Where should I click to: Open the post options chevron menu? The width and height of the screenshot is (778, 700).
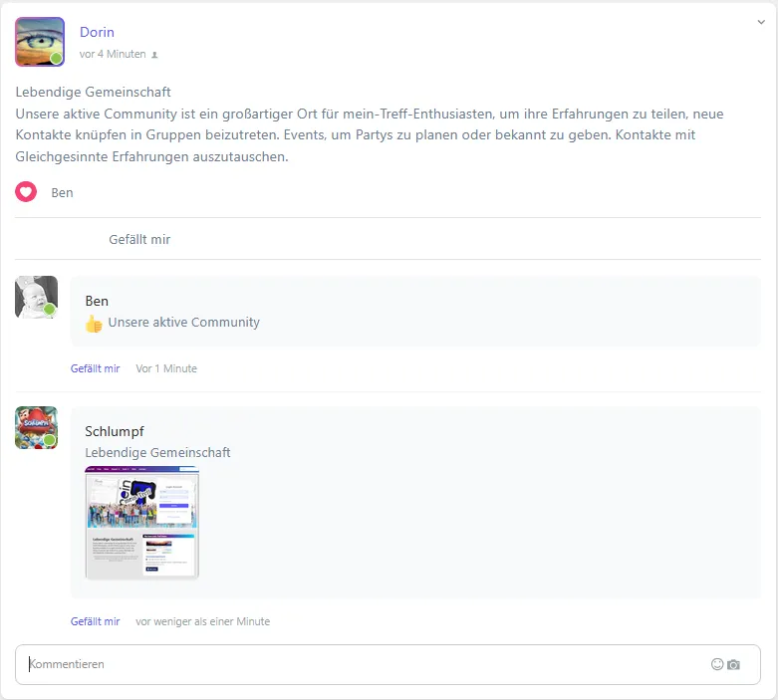tap(761, 22)
